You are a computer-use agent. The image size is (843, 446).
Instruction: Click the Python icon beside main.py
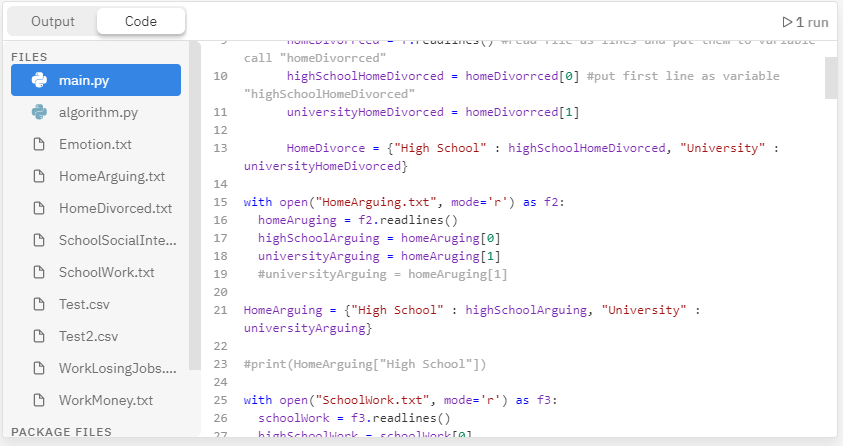click(x=39, y=80)
